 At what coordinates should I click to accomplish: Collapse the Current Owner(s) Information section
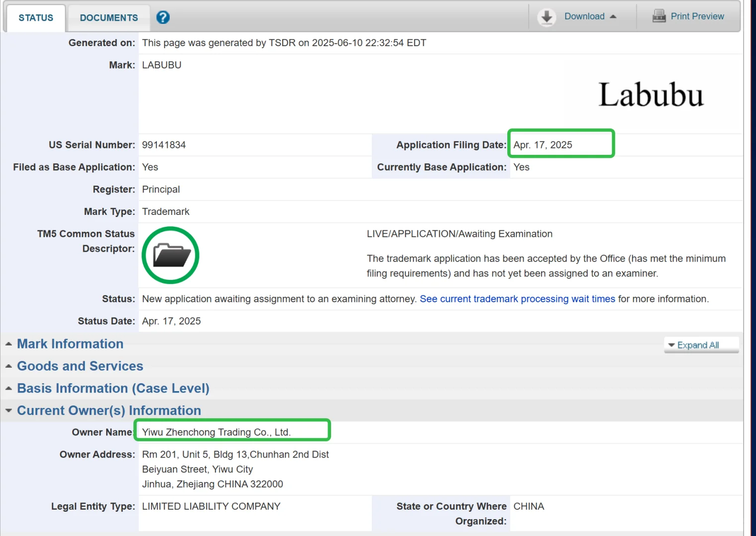click(109, 411)
